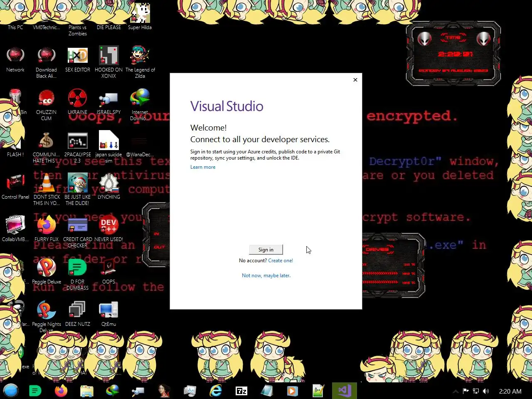Image resolution: width=532 pixels, height=399 pixels.
Task: Select the Download Black Ali... icon
Action: [x=46, y=62]
